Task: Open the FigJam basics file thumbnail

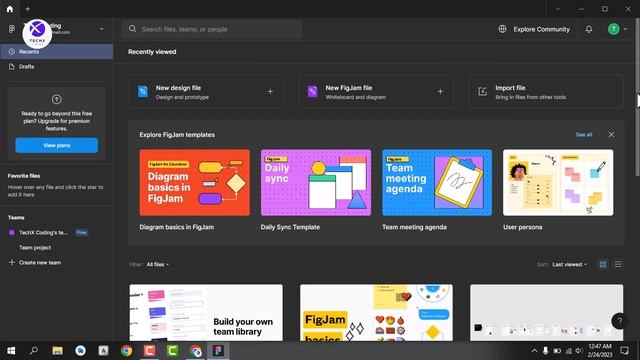Action: click(376, 313)
